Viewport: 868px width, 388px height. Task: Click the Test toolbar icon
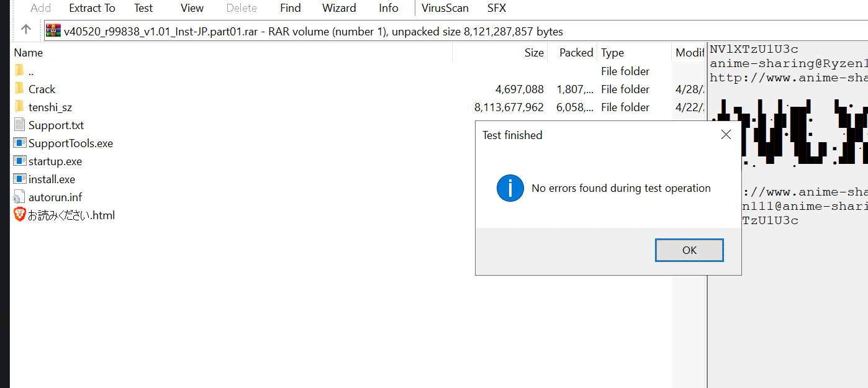142,7
